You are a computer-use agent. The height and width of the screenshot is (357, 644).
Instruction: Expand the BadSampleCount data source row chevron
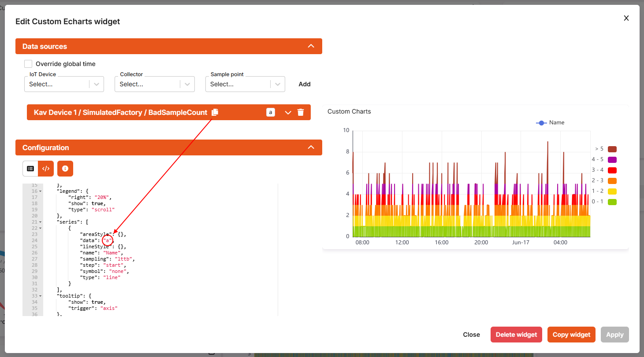288,112
